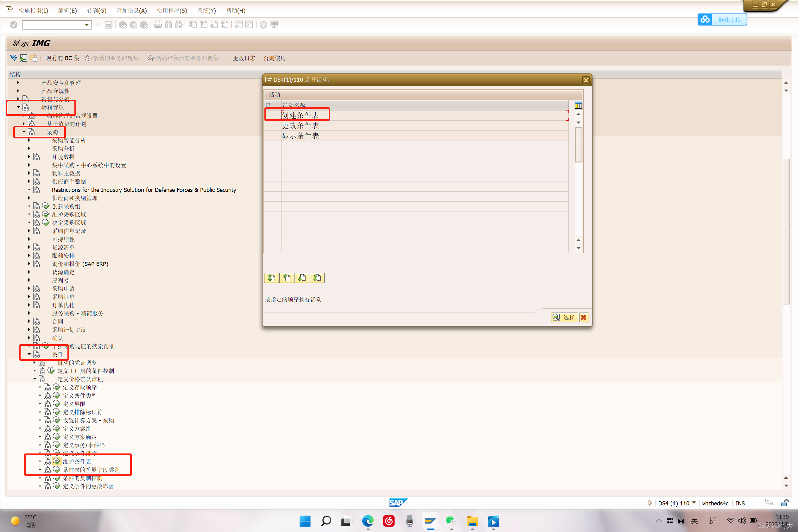The height and width of the screenshot is (532, 798).
Task: Click the first page icon in the dialog
Action: pyautogui.click(x=271, y=278)
